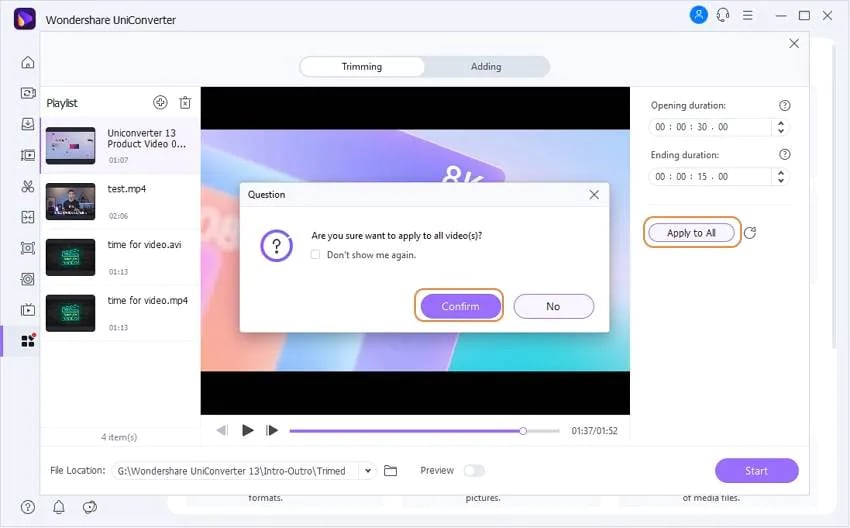Viewport: 850px width, 528px height.
Task: Select the time for video.avi thumbnail
Action: click(70, 257)
